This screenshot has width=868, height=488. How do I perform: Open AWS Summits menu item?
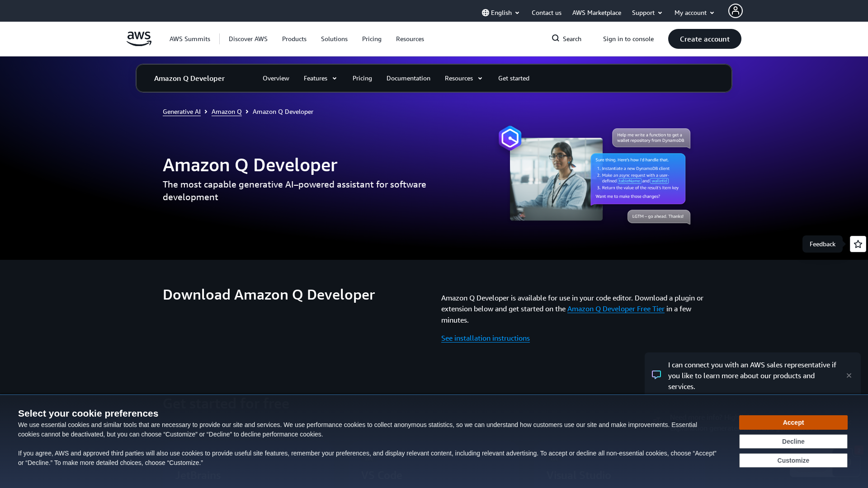point(190,39)
